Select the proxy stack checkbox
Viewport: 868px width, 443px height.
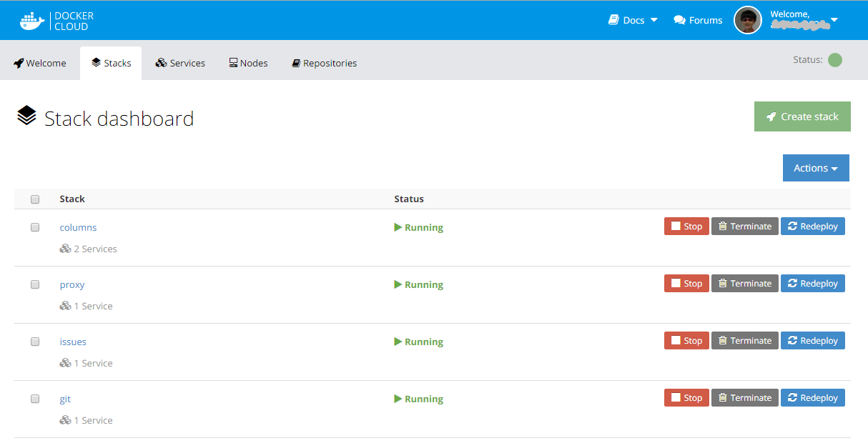coord(35,284)
